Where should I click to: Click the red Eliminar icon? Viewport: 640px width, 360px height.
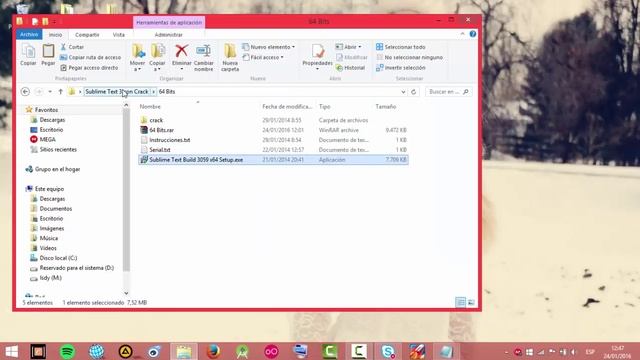tap(182, 51)
